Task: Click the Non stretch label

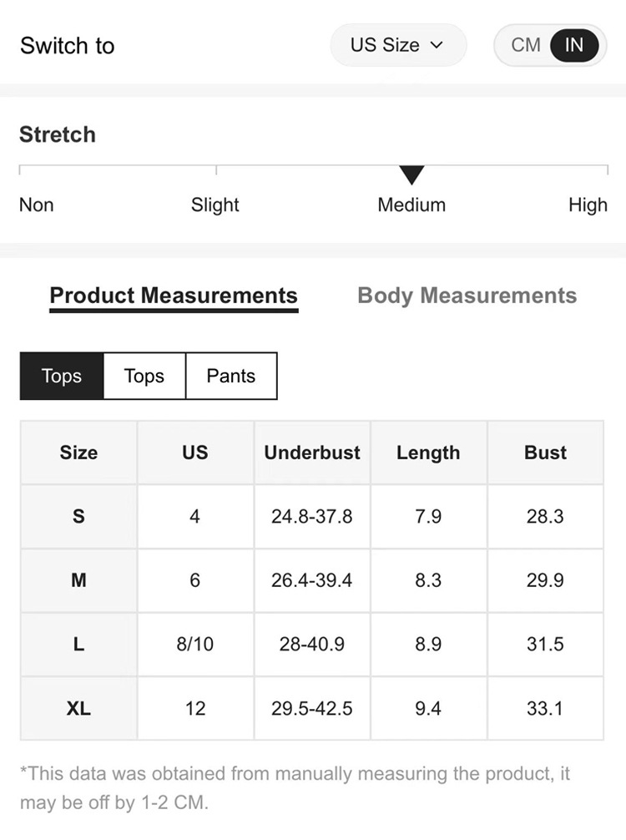Action: click(x=37, y=205)
